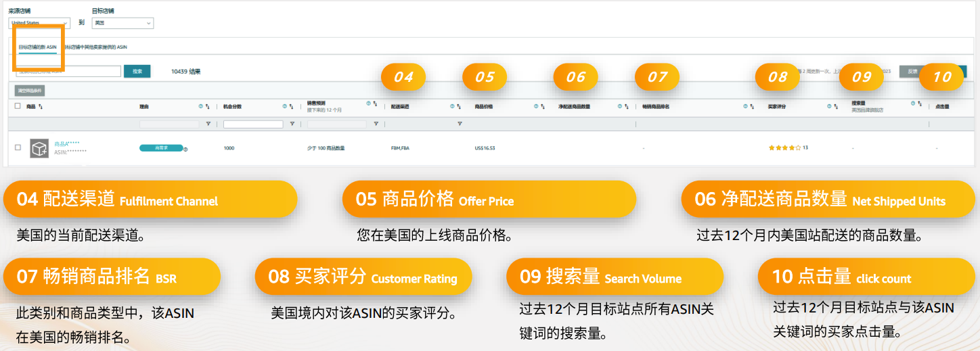Click the 少于 100 商品数量 cell
The image size is (980, 351).
[x=326, y=147]
